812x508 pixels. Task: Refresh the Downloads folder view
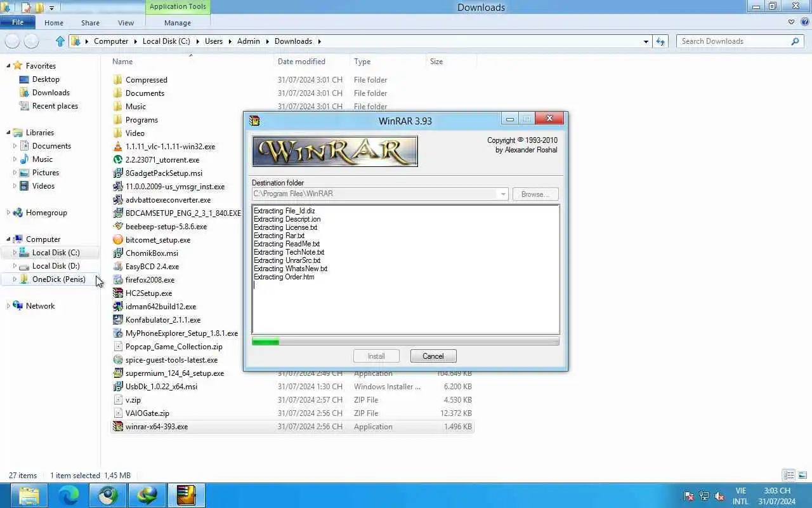pos(660,41)
